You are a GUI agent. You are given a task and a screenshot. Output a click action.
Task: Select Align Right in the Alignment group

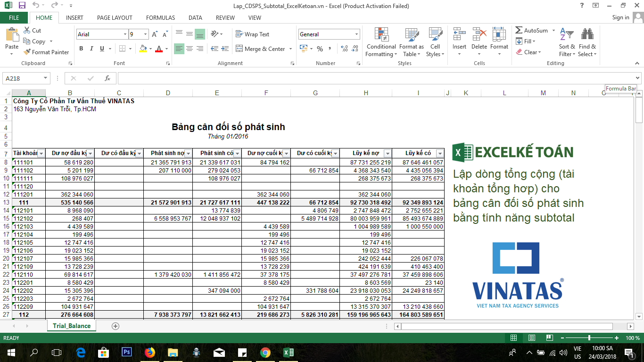pyautogui.click(x=199, y=49)
